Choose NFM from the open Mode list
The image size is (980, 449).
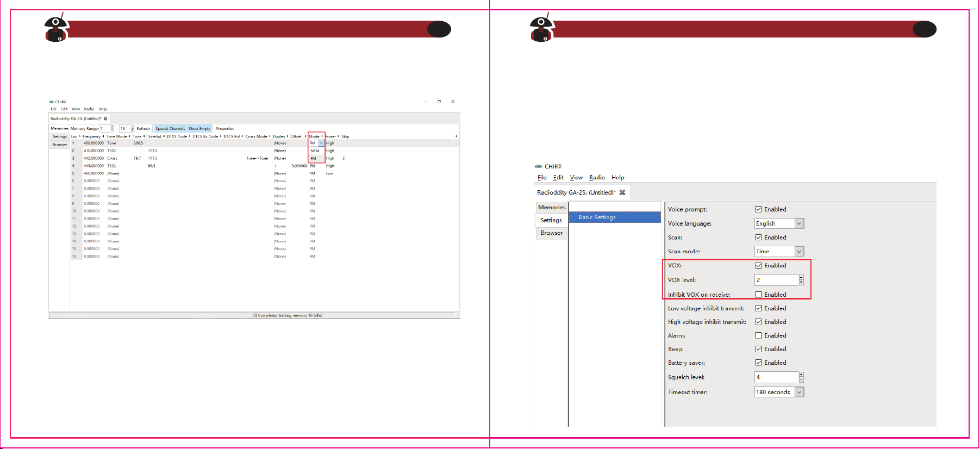click(315, 151)
